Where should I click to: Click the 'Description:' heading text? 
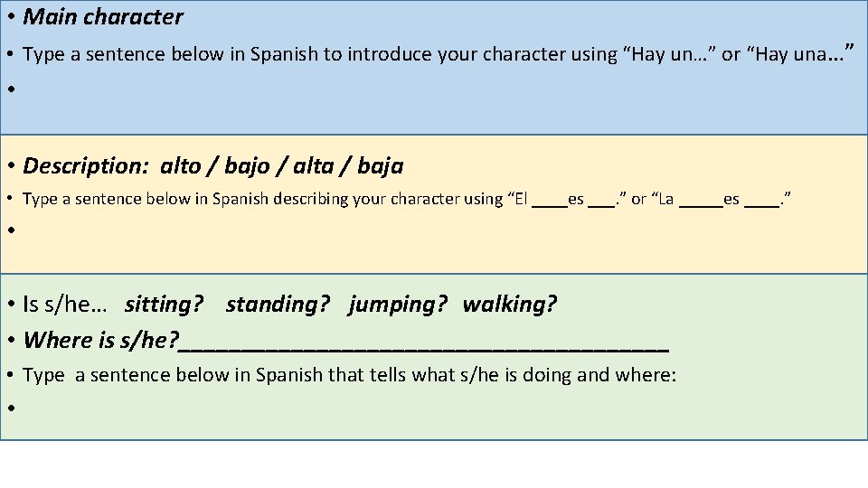86,166
